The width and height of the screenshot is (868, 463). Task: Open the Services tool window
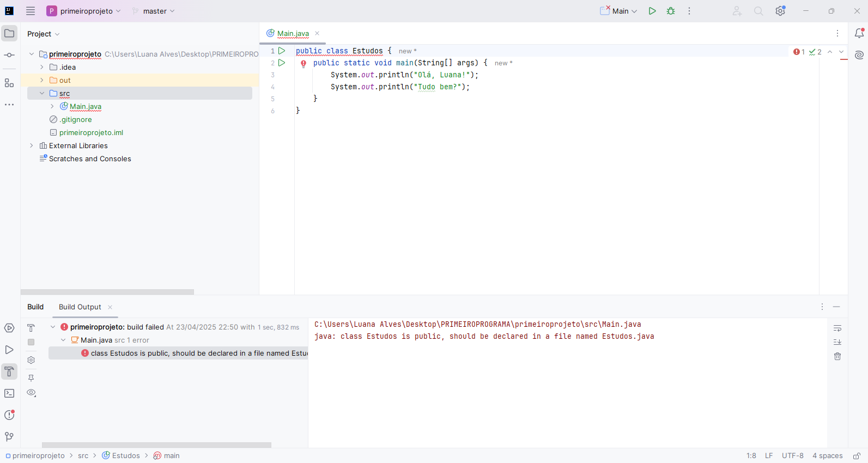pos(9,328)
